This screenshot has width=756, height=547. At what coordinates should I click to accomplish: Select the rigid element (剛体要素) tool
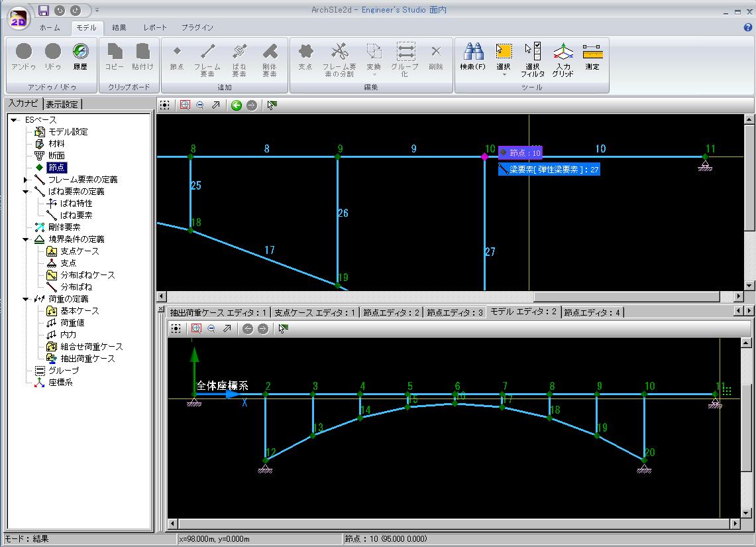tap(270, 60)
